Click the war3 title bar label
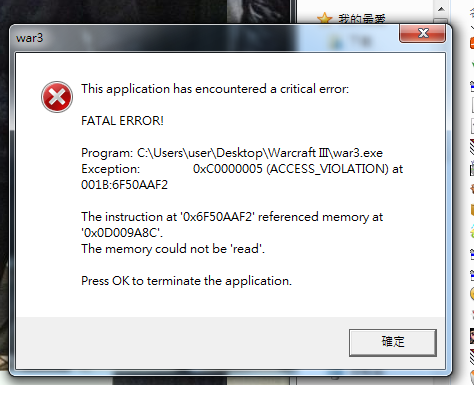 pos(30,38)
